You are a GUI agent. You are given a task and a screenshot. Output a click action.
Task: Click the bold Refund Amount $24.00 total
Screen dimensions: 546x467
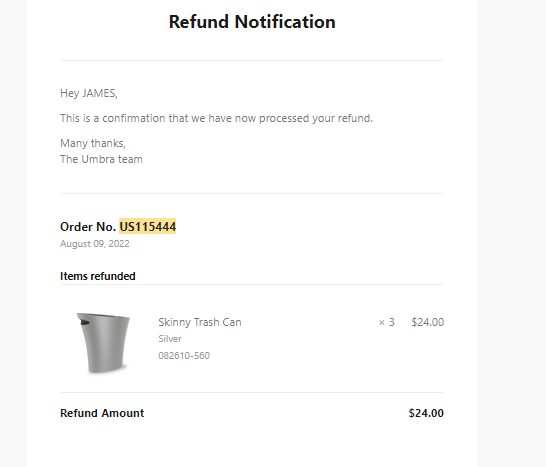point(426,413)
